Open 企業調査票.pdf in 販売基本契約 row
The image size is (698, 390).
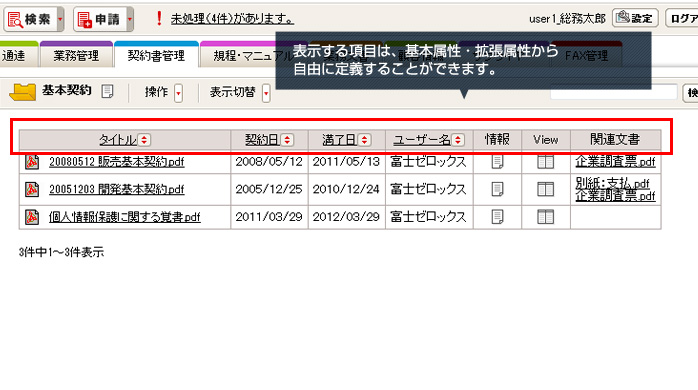point(615,161)
